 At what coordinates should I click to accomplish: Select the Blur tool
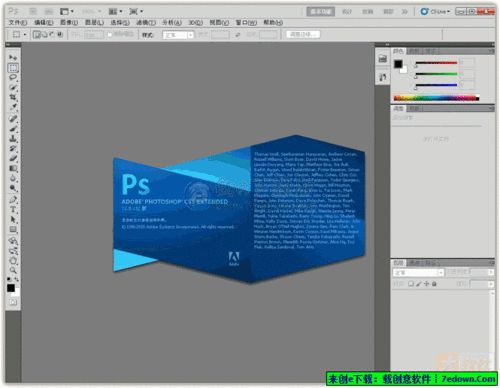coord(13,178)
